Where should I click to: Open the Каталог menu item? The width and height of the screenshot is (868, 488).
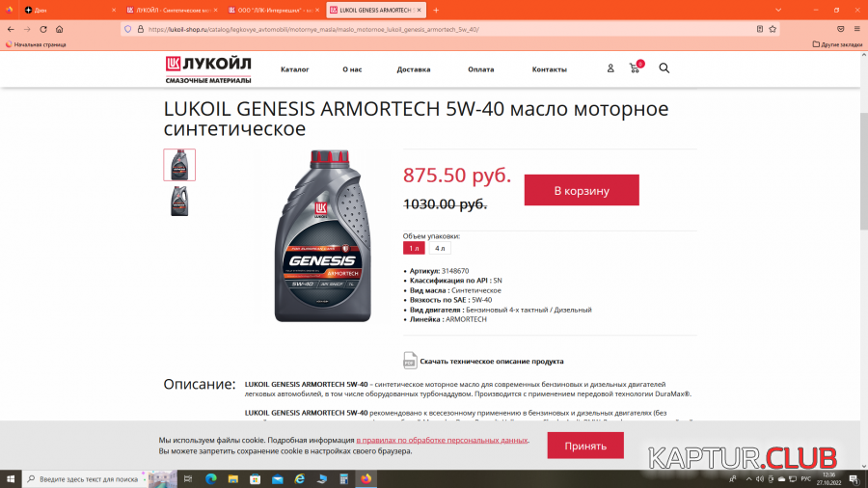(x=294, y=69)
